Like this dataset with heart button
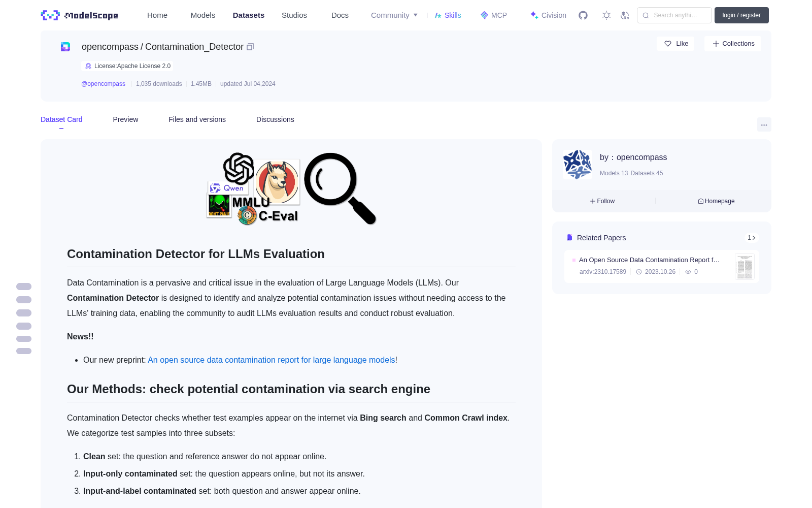 point(676,44)
